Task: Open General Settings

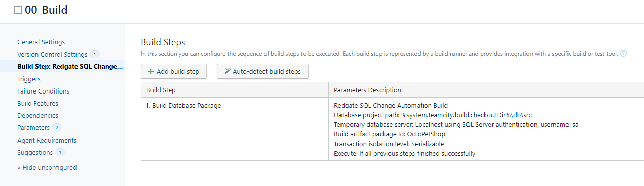Action: (41, 42)
